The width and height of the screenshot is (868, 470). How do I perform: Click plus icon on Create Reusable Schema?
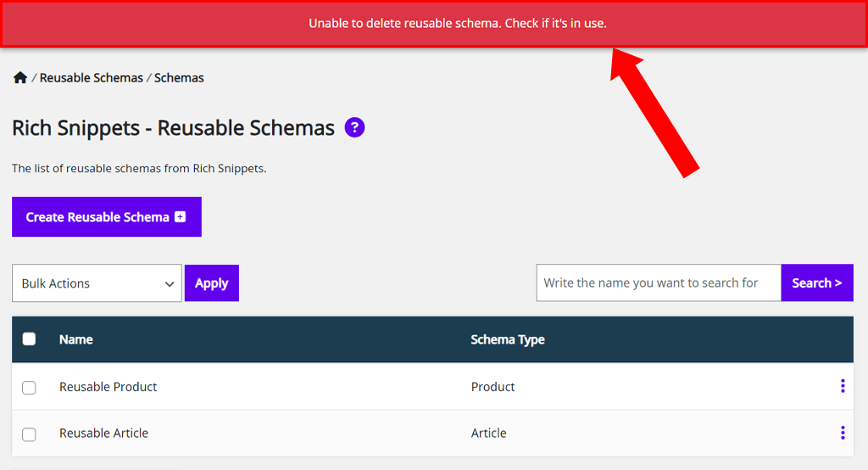[181, 216]
